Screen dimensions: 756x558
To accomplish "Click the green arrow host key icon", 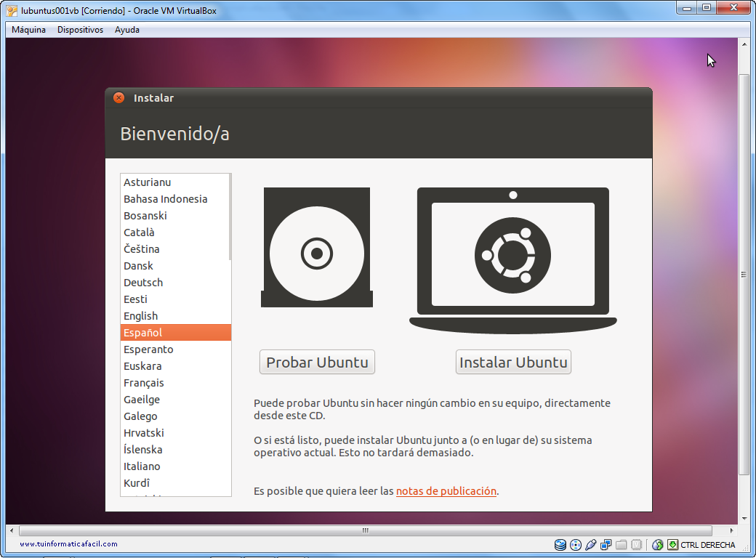I will pos(672,545).
